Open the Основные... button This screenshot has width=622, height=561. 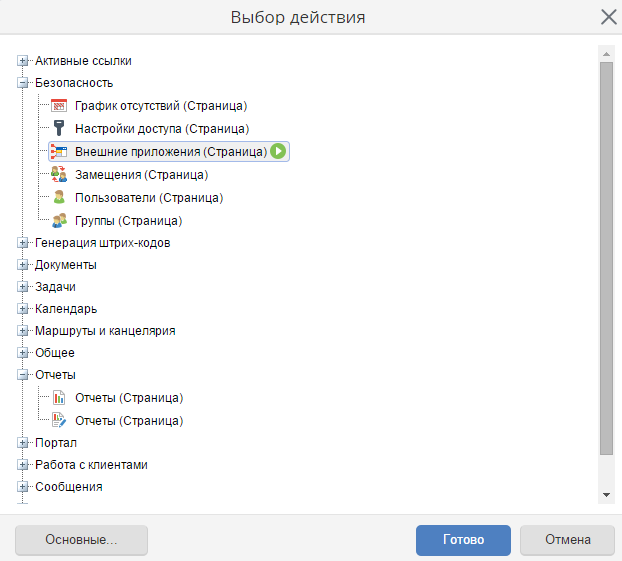(81, 540)
